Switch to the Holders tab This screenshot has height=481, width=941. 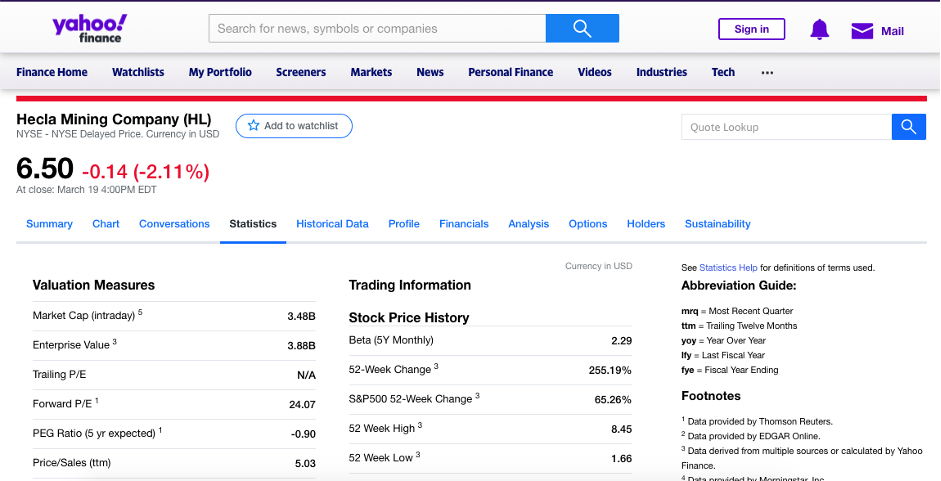click(646, 224)
